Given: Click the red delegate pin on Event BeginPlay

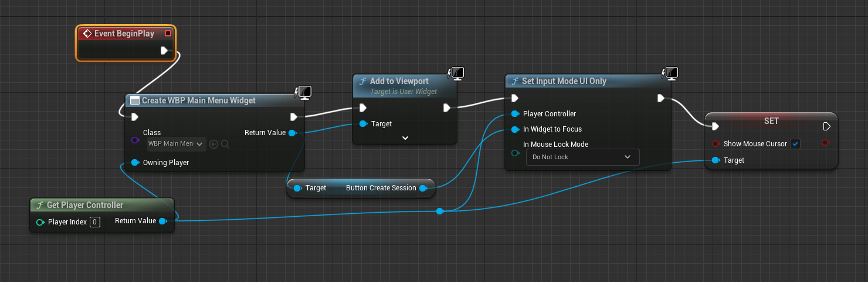Looking at the screenshot, I should coord(168,33).
